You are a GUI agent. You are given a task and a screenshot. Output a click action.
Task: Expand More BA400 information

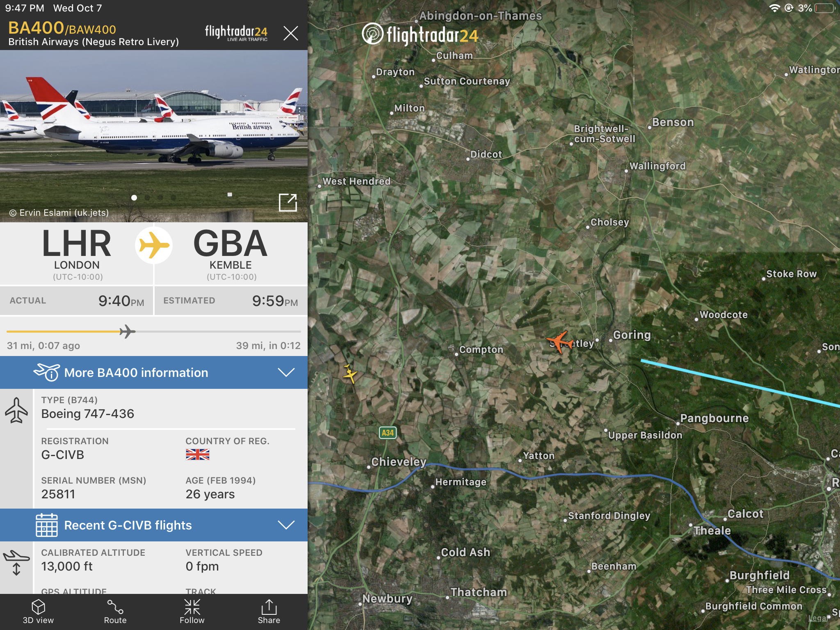154,372
